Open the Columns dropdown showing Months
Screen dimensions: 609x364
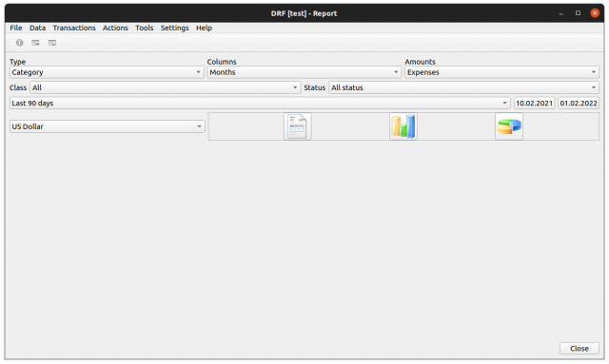click(x=304, y=72)
